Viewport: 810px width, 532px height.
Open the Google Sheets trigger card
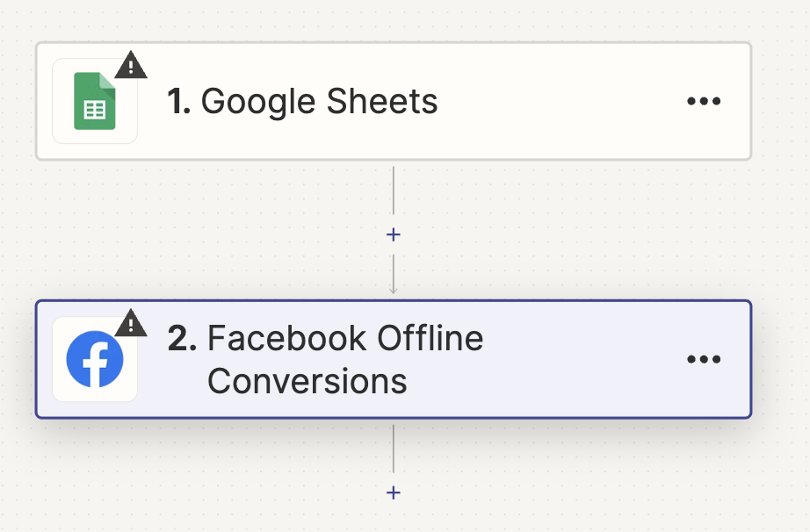pos(393,101)
